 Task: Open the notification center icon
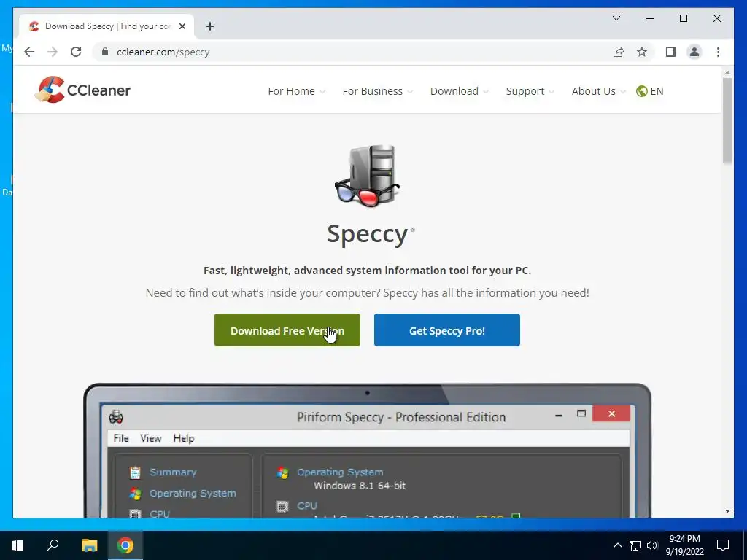click(723, 545)
